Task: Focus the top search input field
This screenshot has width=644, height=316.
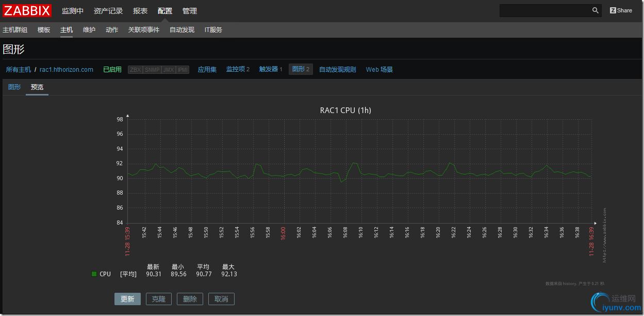Action: [x=546, y=10]
